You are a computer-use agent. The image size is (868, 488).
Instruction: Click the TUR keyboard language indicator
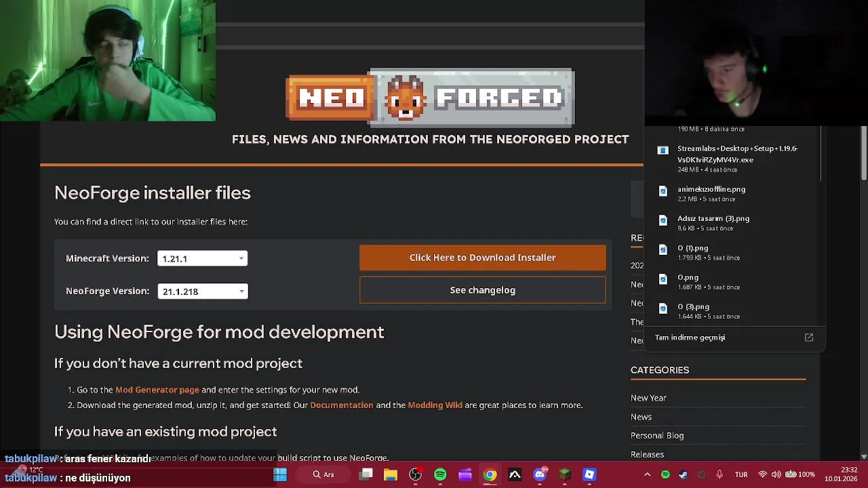[741, 474]
